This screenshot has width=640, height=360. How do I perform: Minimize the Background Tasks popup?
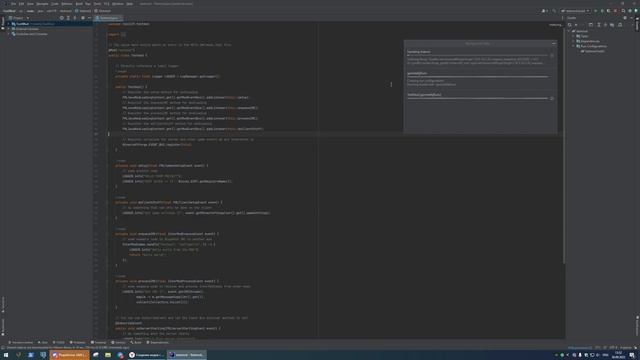(x=553, y=43)
